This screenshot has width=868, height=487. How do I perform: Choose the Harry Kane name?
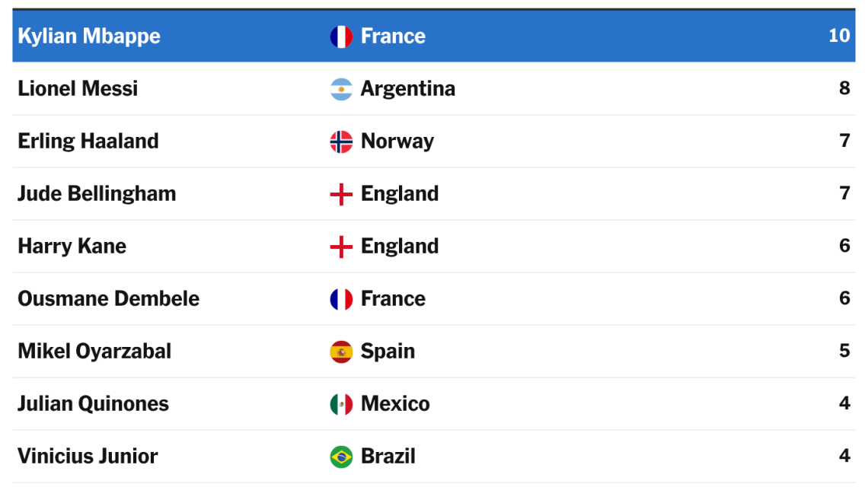point(72,247)
